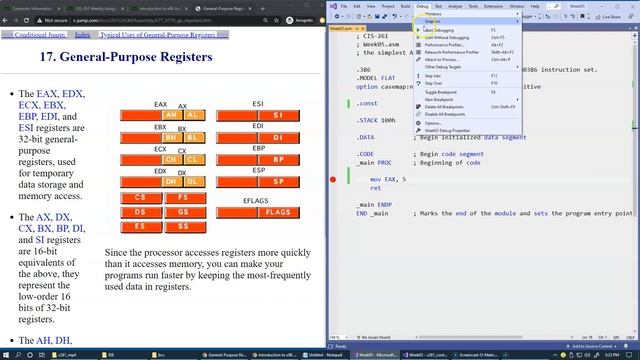Reload the page in the browser

click(26, 20)
